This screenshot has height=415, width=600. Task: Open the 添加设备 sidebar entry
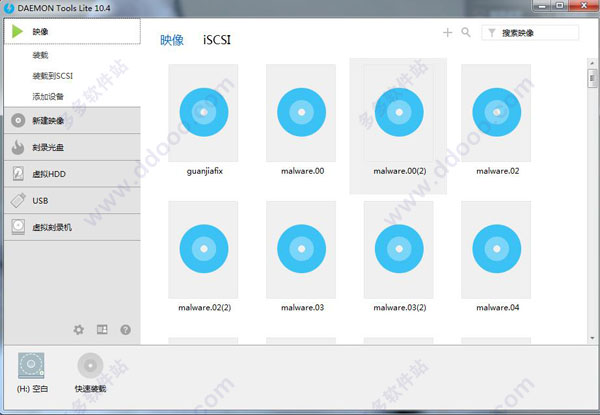48,96
